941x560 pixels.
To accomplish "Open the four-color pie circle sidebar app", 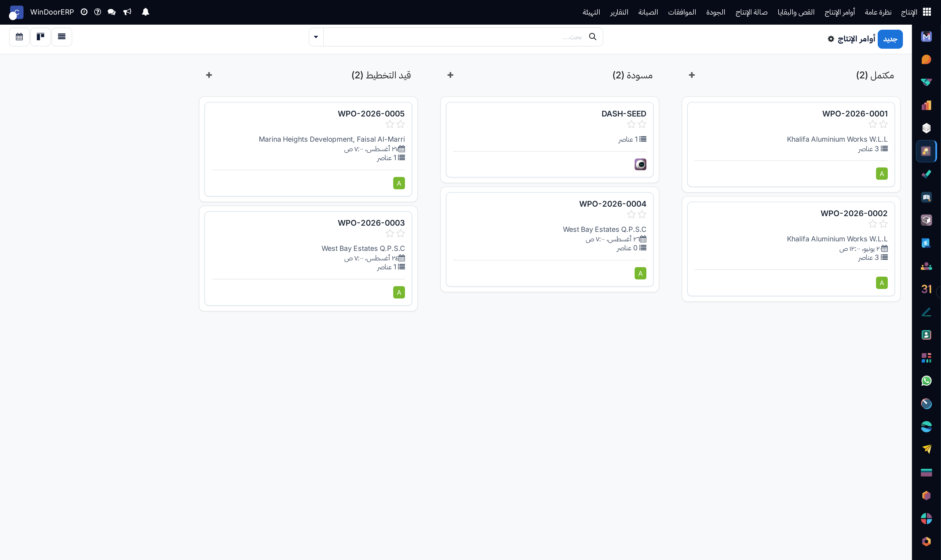I will [926, 519].
